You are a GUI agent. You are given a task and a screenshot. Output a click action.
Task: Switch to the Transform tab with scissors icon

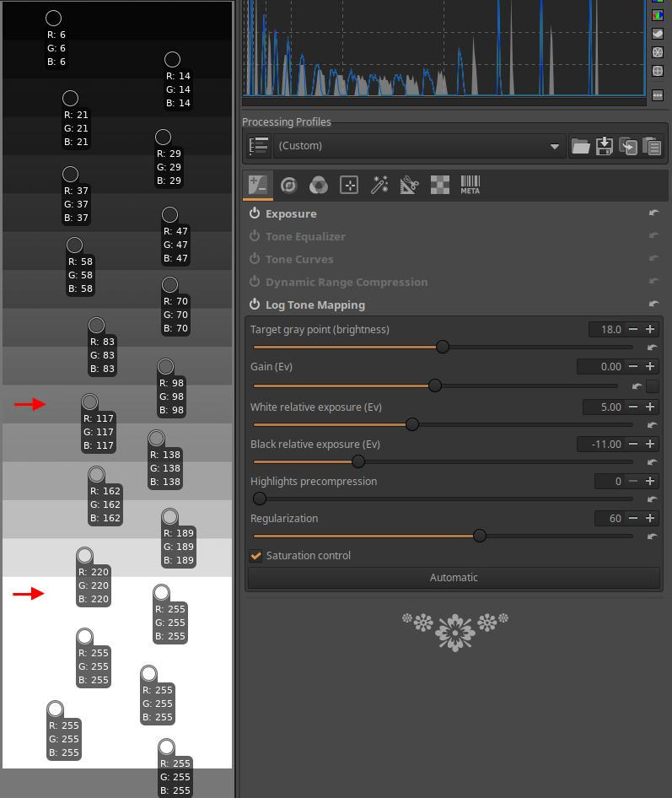click(x=409, y=185)
